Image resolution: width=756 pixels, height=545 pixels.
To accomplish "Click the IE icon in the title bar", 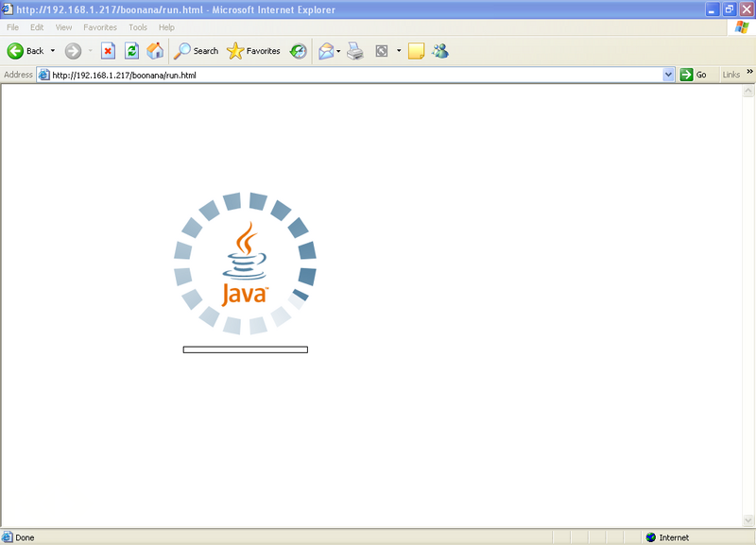I will [8, 9].
